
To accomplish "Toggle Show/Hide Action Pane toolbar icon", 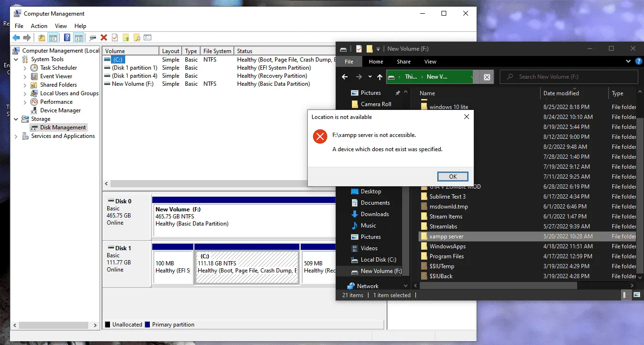I will [x=78, y=38].
